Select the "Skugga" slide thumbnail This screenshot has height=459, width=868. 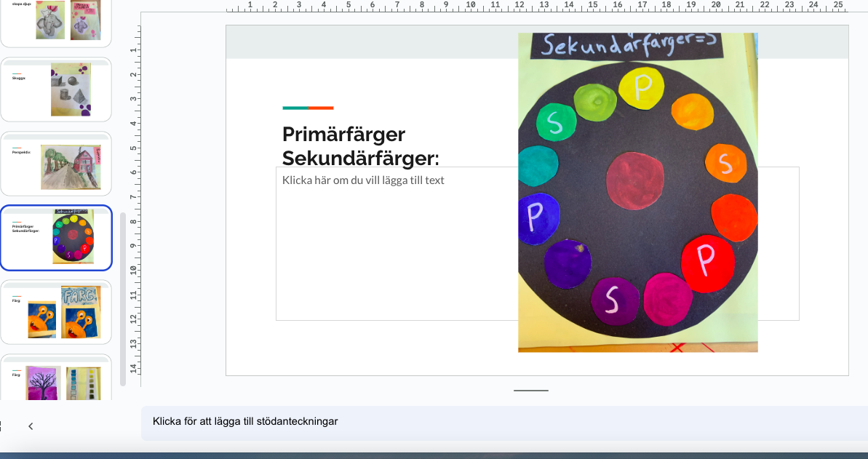[x=56, y=89]
